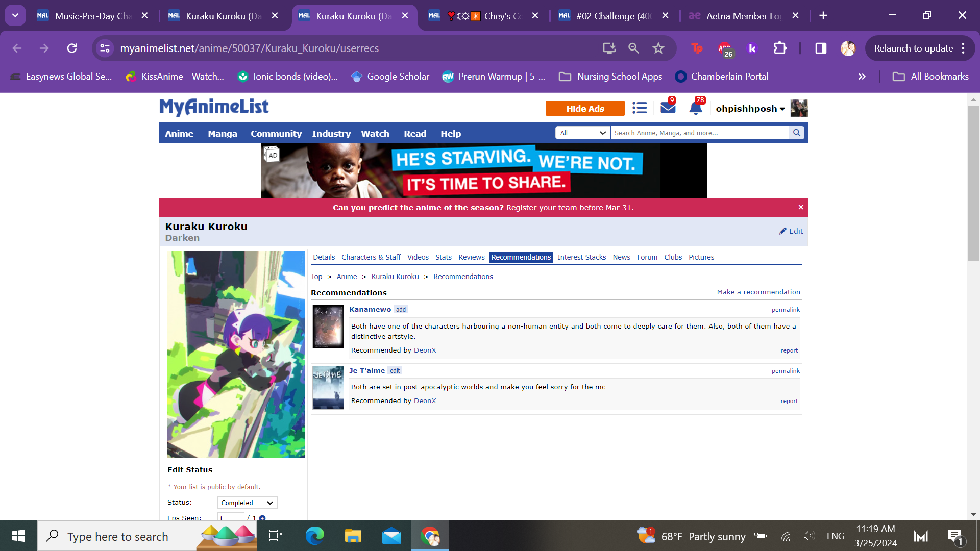Bookmark page with star icon

tap(658, 48)
